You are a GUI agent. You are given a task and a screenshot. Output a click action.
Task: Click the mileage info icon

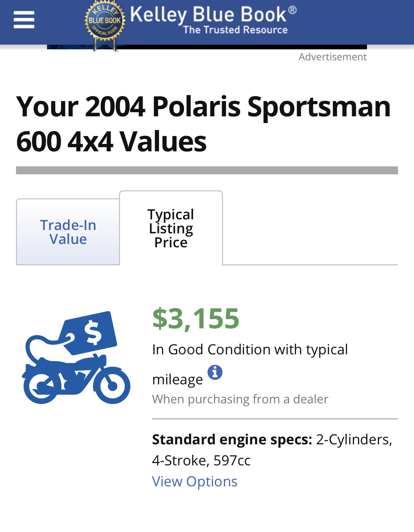pyautogui.click(x=215, y=372)
